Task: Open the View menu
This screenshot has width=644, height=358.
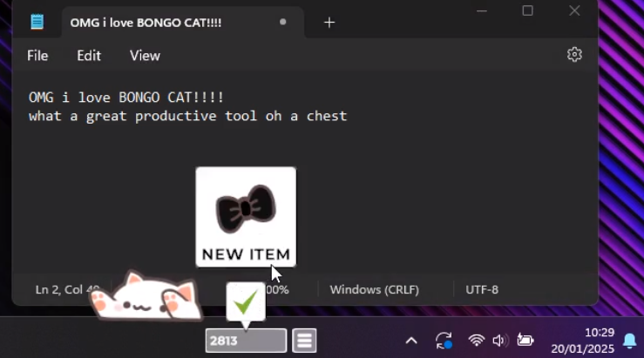Action: (145, 56)
